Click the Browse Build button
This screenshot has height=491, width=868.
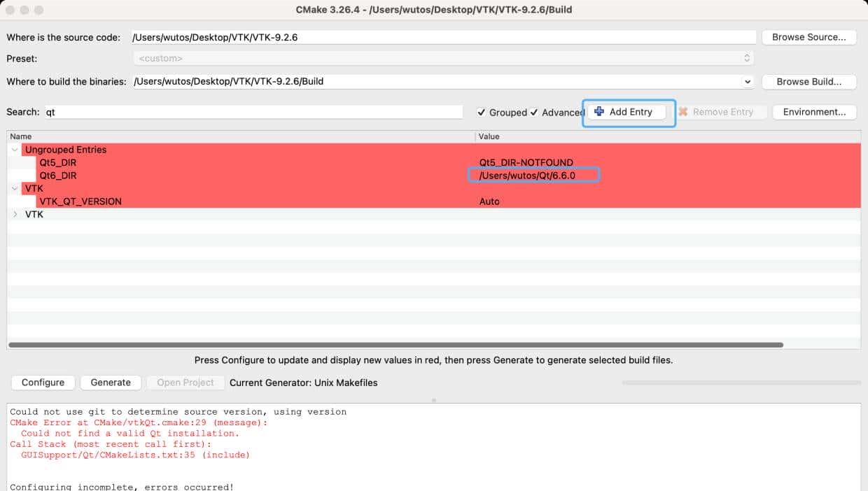click(808, 82)
